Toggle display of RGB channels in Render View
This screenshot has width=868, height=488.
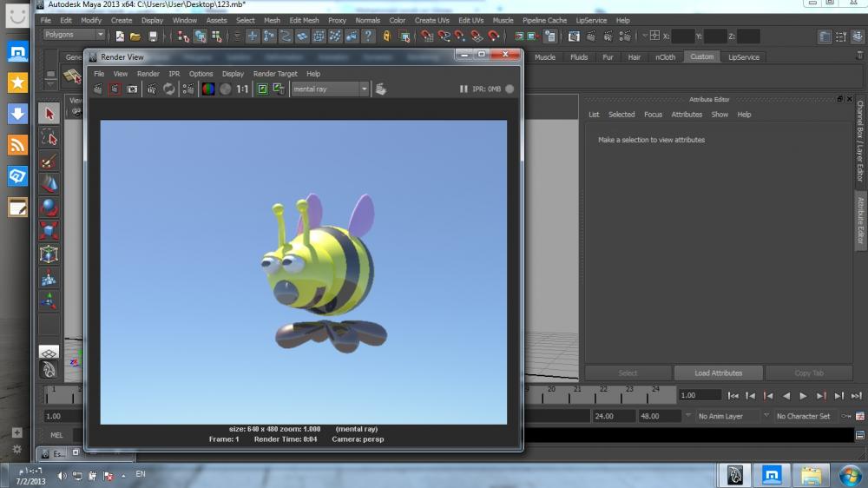(208, 89)
